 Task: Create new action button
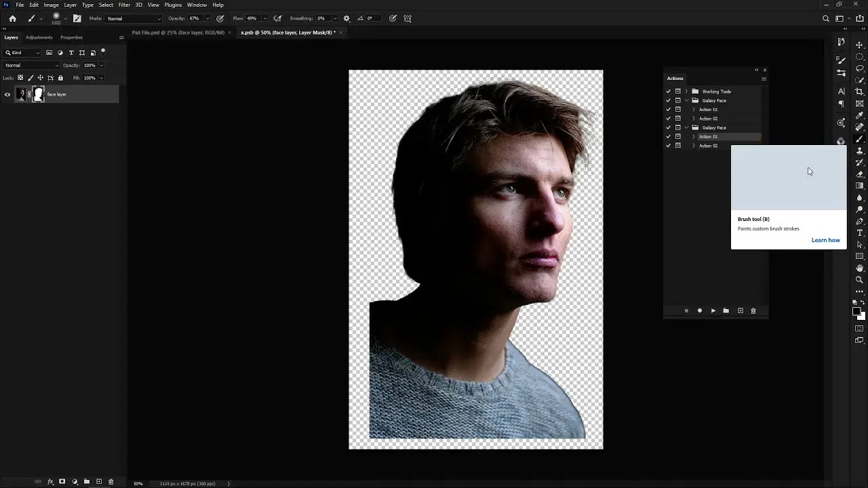[741, 310]
